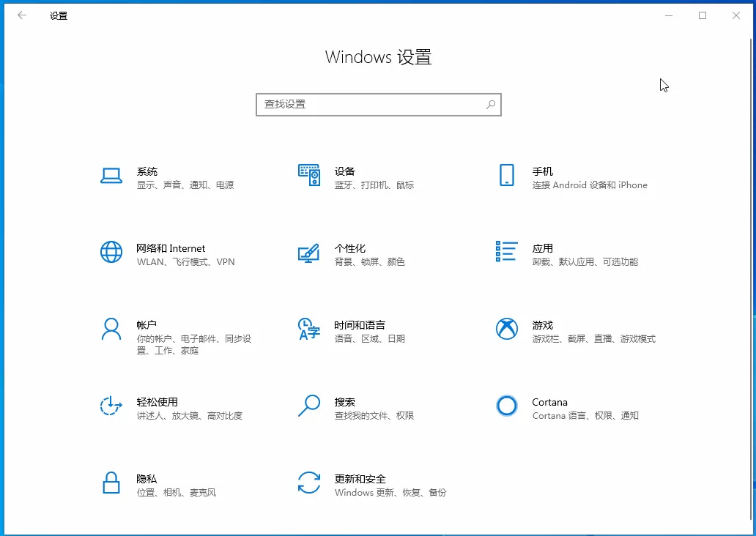Open the 系统 laptop icon

tap(111, 176)
